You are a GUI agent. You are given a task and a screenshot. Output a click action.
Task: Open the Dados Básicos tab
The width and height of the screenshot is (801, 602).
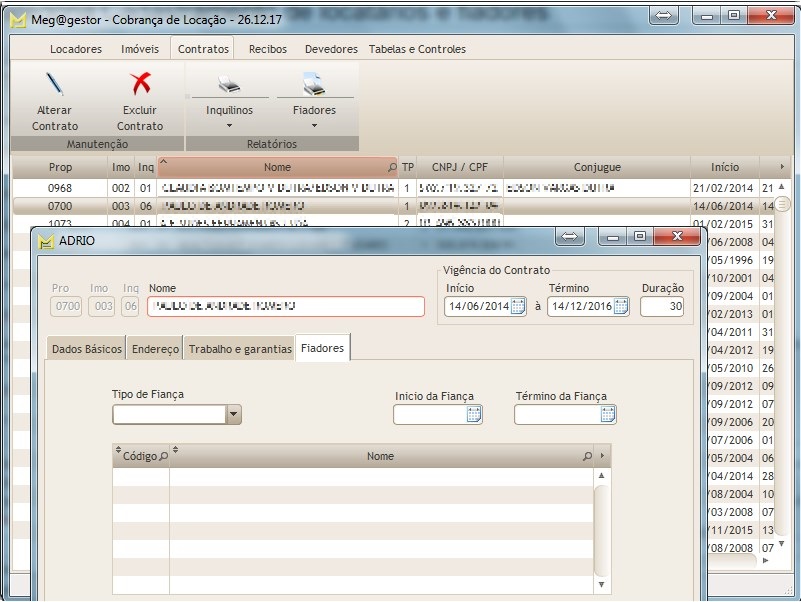pos(85,349)
